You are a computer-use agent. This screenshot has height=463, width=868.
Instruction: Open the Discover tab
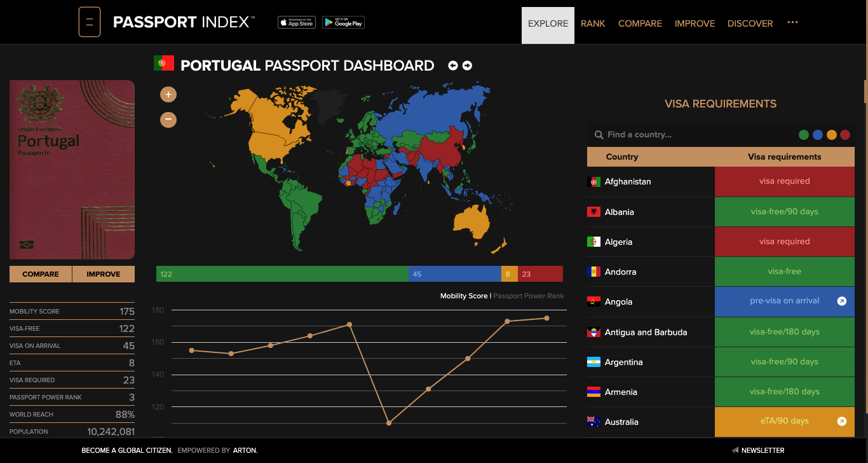pyautogui.click(x=750, y=24)
